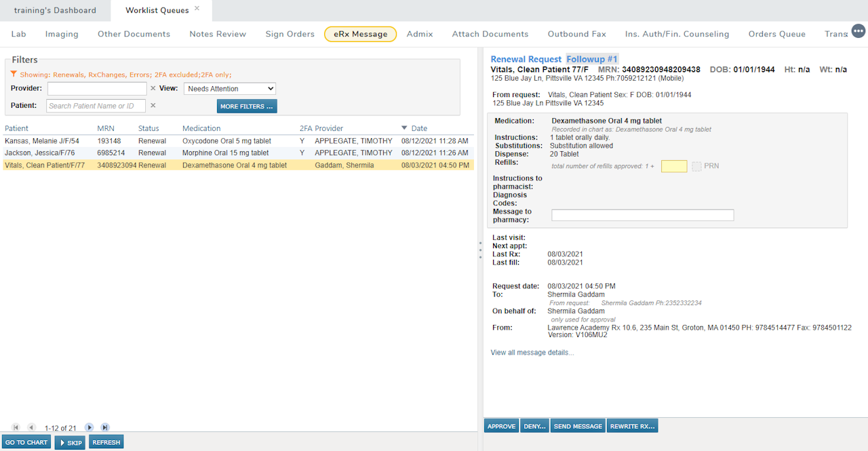Switch to the Followup #1 tab

[x=592, y=59]
